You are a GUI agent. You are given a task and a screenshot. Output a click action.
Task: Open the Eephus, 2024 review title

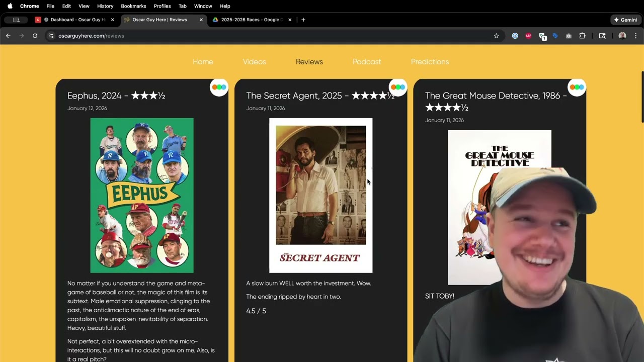tap(116, 96)
